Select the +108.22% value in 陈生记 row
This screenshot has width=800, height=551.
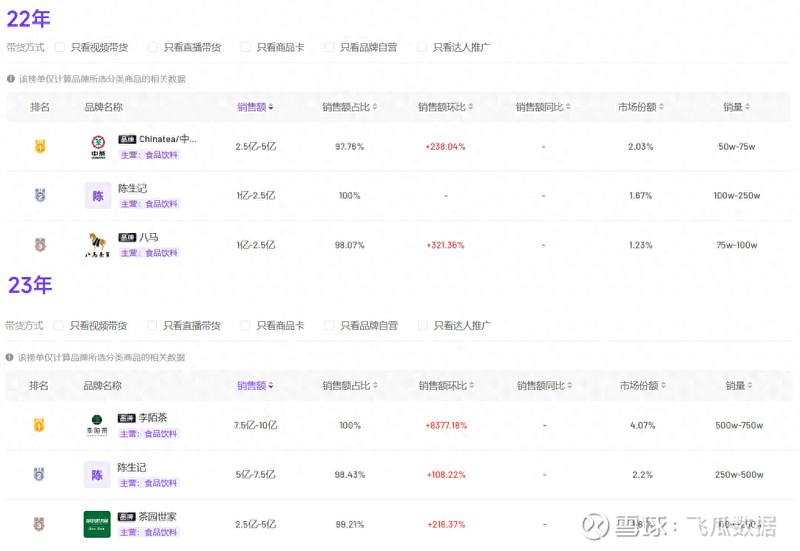(x=446, y=474)
